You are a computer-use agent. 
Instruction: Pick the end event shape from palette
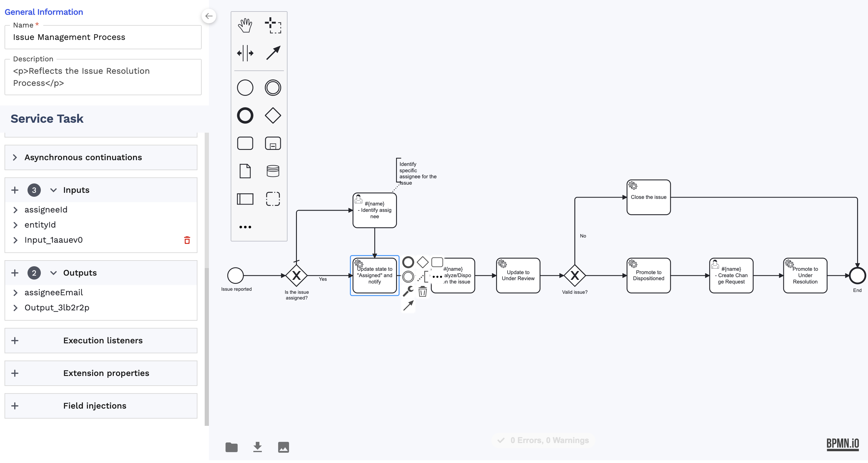click(x=245, y=115)
